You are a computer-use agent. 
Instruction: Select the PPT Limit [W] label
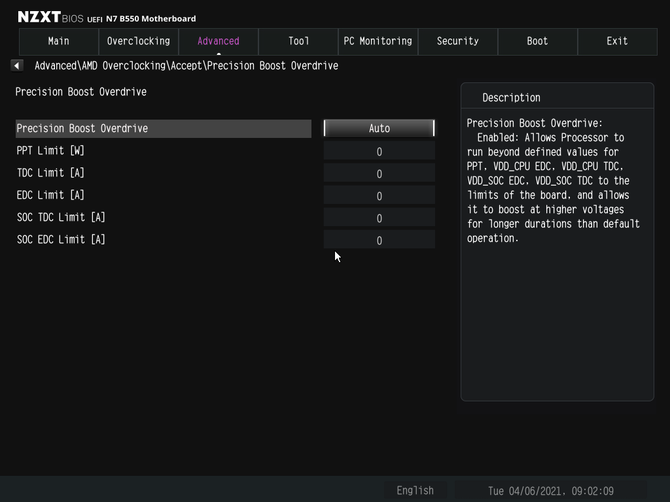50,151
